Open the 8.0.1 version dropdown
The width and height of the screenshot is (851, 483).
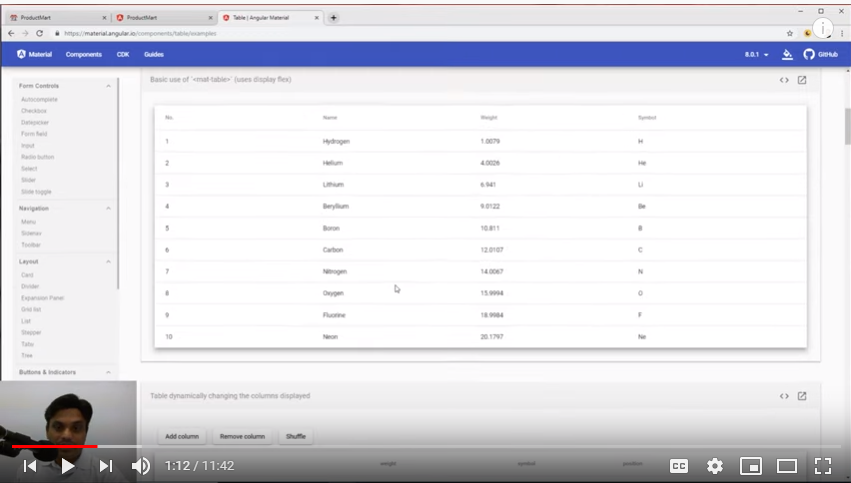click(756, 54)
